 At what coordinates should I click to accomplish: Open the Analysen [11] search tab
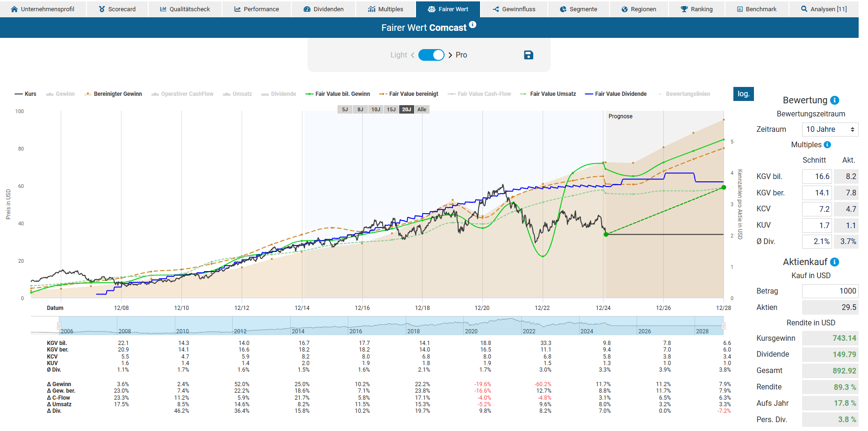coord(824,9)
